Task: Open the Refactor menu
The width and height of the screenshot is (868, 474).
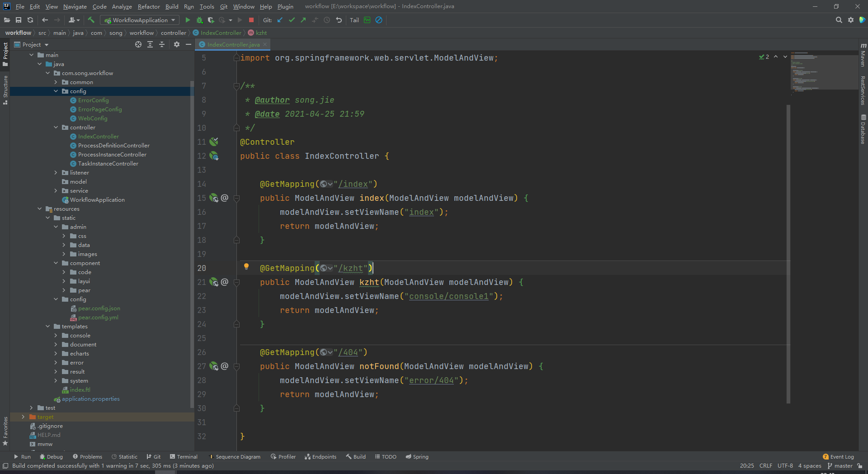Action: pyautogui.click(x=149, y=6)
